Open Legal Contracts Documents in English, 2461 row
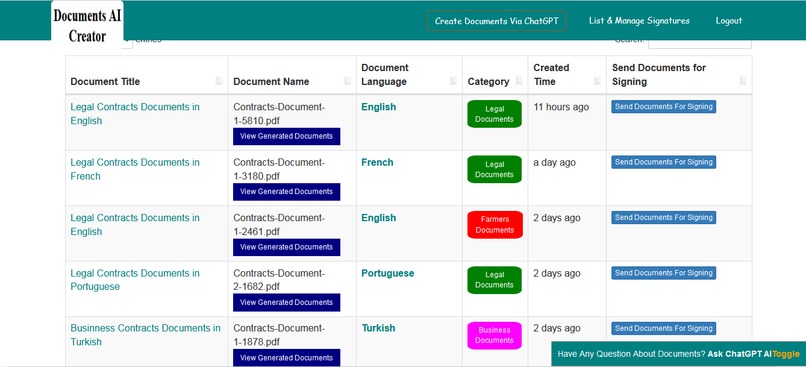The width and height of the screenshot is (806, 367). (x=135, y=225)
